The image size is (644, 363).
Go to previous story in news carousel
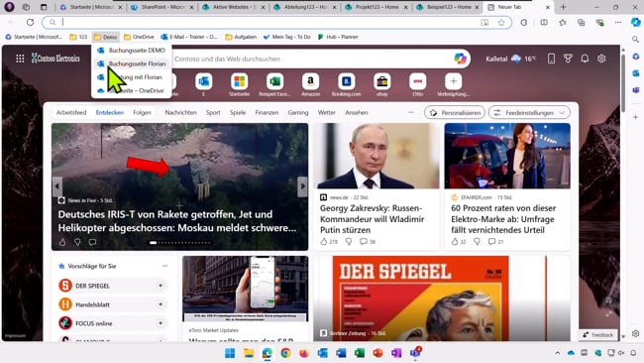[57, 186]
